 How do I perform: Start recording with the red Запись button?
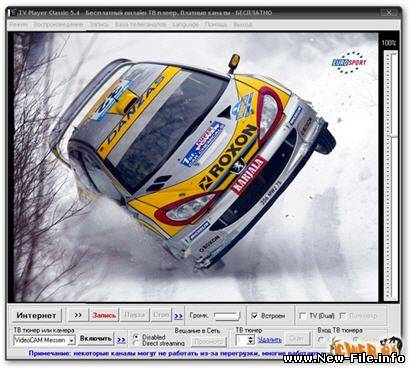pos(104,315)
